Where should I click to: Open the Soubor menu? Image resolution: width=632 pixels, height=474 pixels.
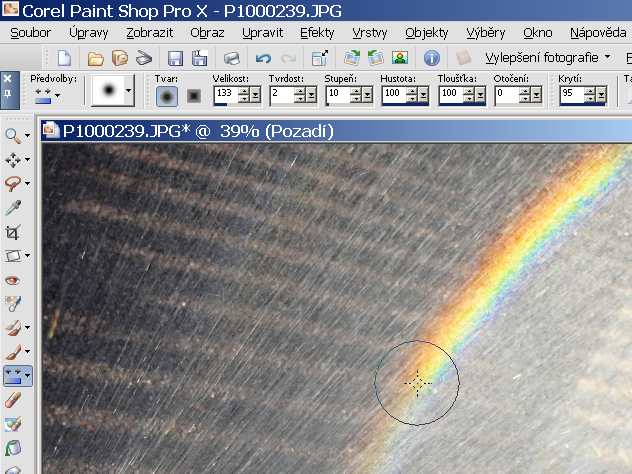coord(31,33)
